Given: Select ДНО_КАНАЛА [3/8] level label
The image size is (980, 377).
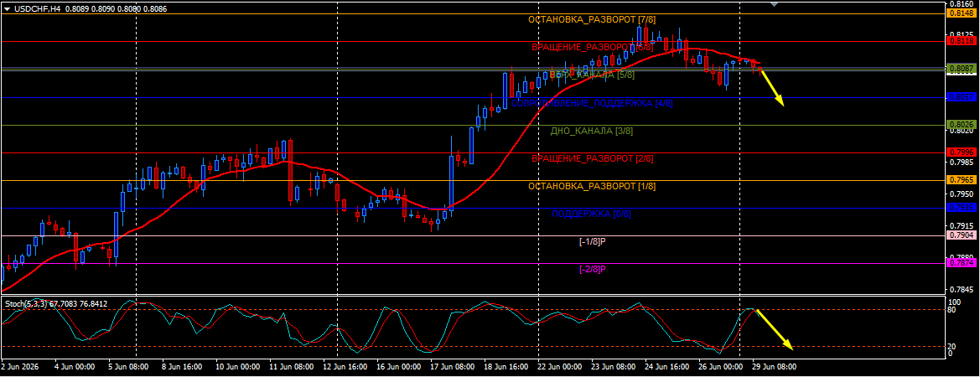Looking at the screenshot, I should click(592, 131).
